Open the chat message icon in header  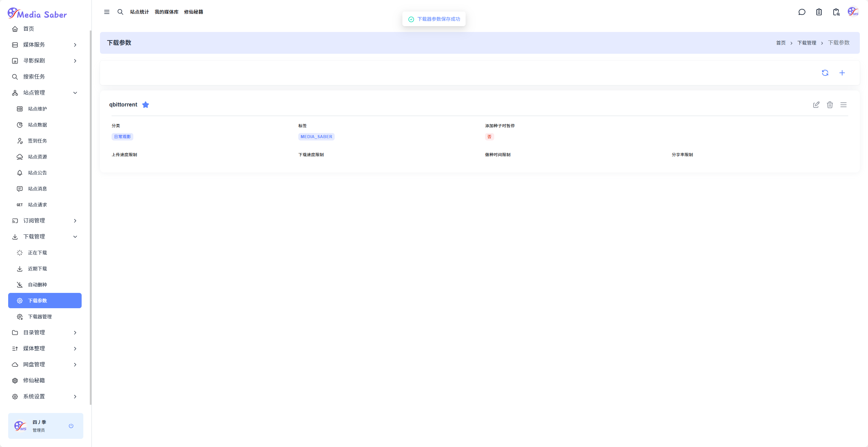point(802,12)
